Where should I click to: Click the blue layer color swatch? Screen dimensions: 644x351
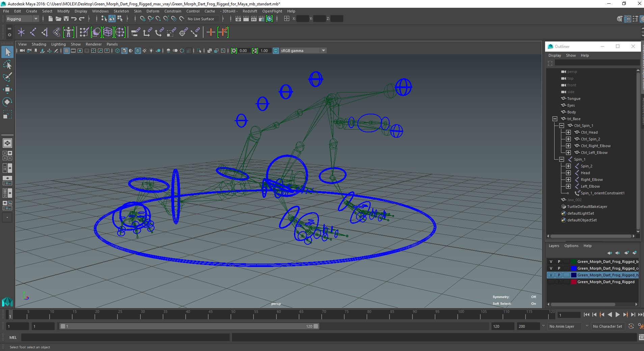pos(573,268)
